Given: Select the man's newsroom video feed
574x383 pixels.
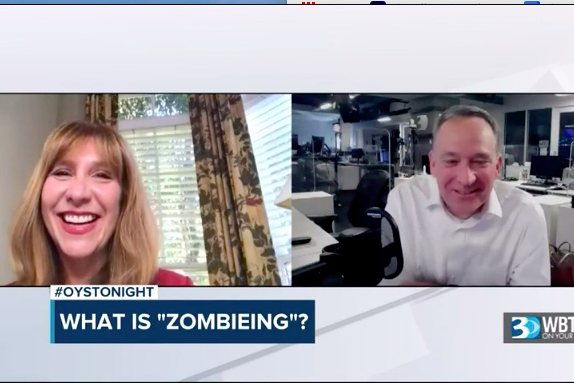Looking at the screenshot, I should pyautogui.click(x=433, y=190).
